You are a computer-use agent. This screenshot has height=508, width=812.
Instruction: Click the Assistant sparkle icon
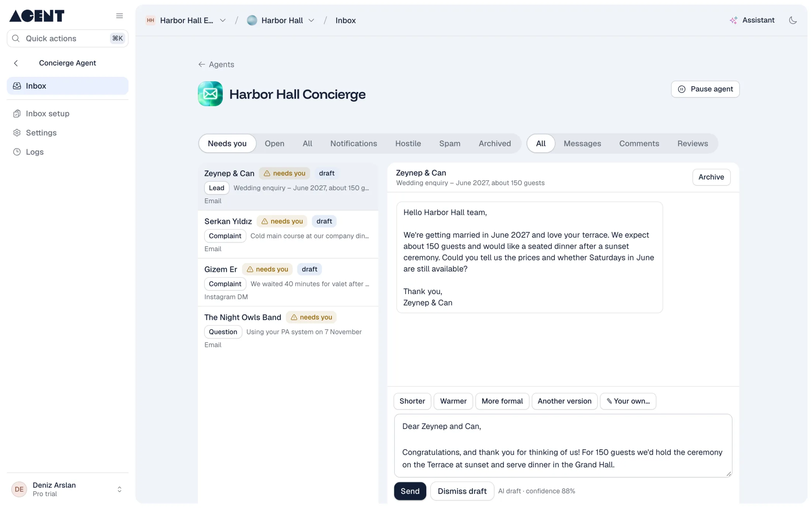point(733,20)
